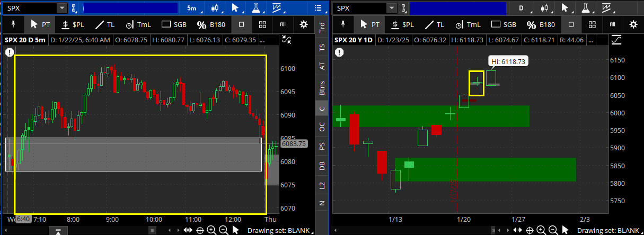Select the PT pointer tool in left chart
The height and width of the screenshot is (235, 644).
click(40, 24)
